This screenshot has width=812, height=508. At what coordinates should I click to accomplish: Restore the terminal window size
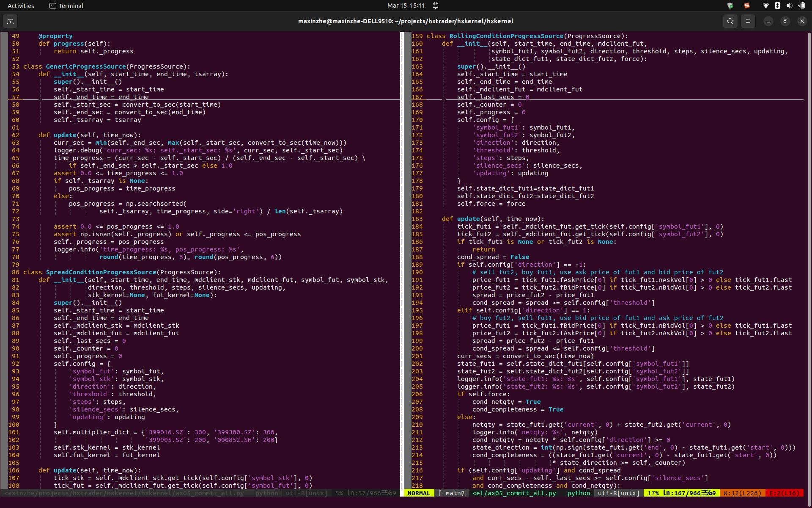pyautogui.click(x=785, y=21)
